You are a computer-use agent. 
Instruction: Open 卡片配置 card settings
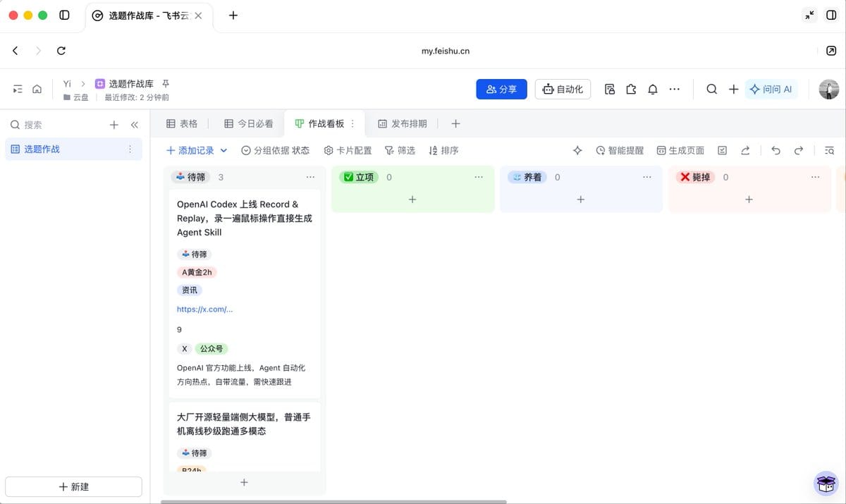[x=348, y=150]
